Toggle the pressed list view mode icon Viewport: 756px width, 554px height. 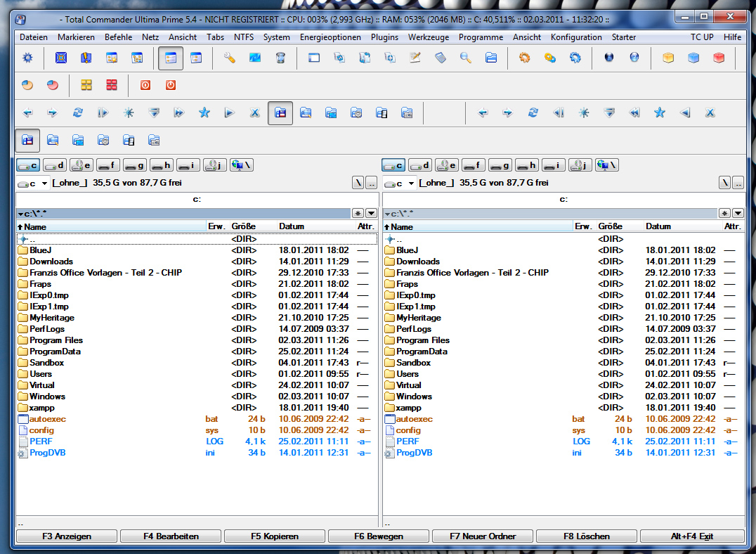click(x=171, y=58)
